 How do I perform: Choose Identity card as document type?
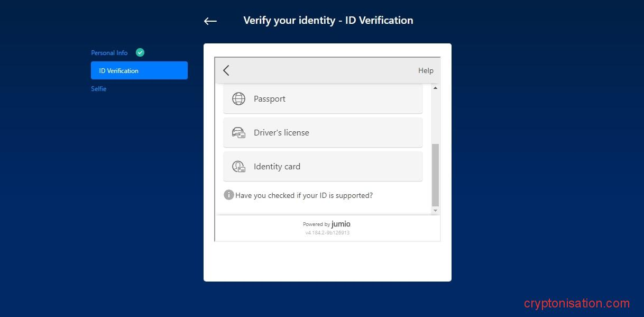tap(277, 167)
